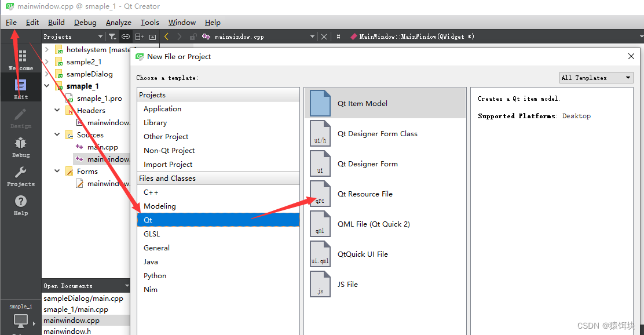The width and height of the screenshot is (644, 335).
Task: Open the Window menu
Action: coord(182,22)
